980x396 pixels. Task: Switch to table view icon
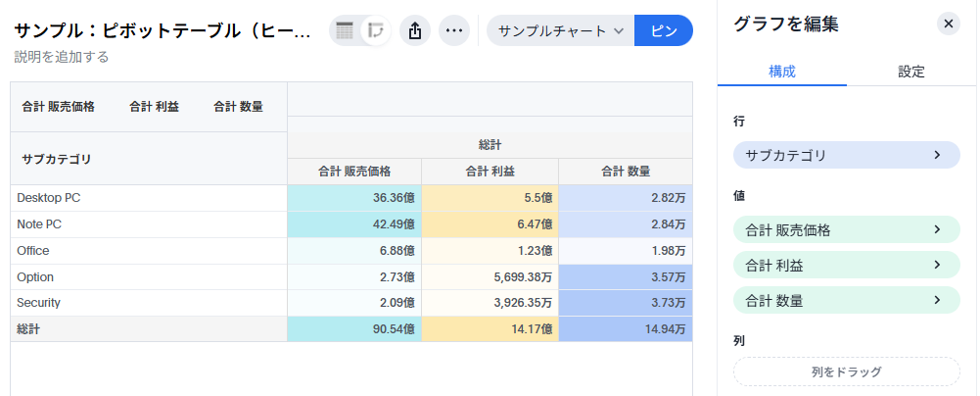click(x=345, y=30)
